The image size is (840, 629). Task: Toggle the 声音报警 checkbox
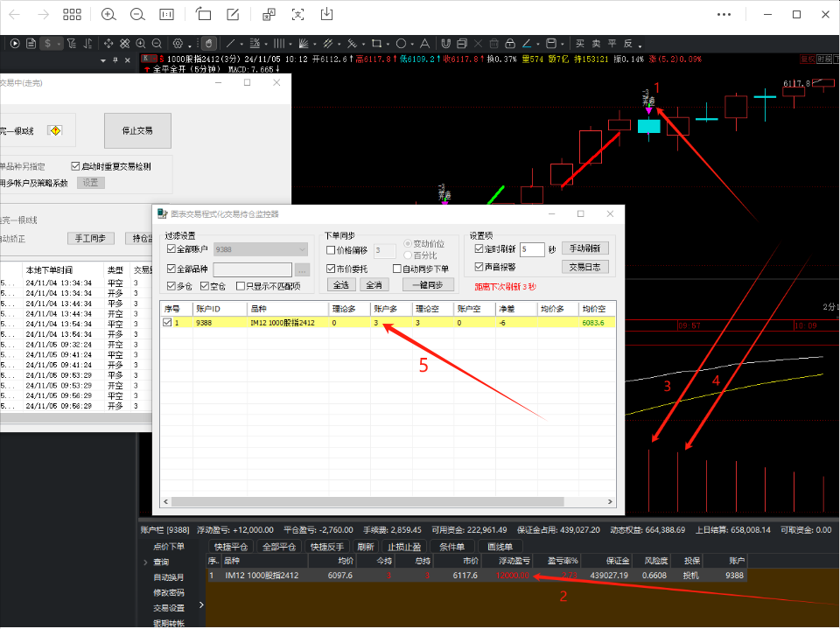479,266
